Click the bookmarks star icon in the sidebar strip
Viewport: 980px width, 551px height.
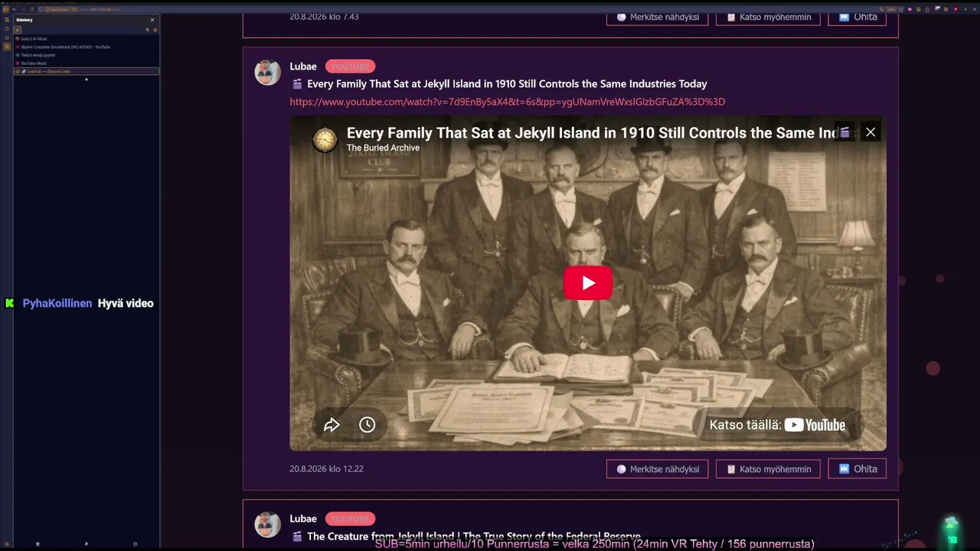(7, 37)
